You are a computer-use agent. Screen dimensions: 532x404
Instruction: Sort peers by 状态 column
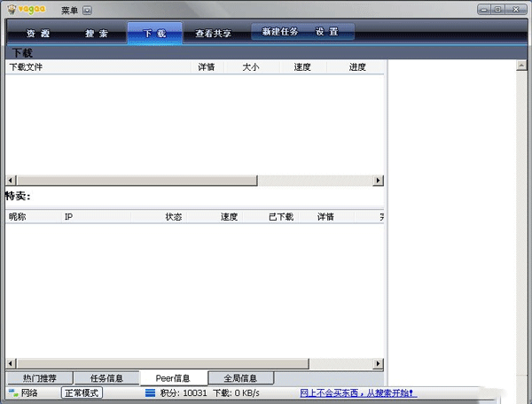point(159,216)
